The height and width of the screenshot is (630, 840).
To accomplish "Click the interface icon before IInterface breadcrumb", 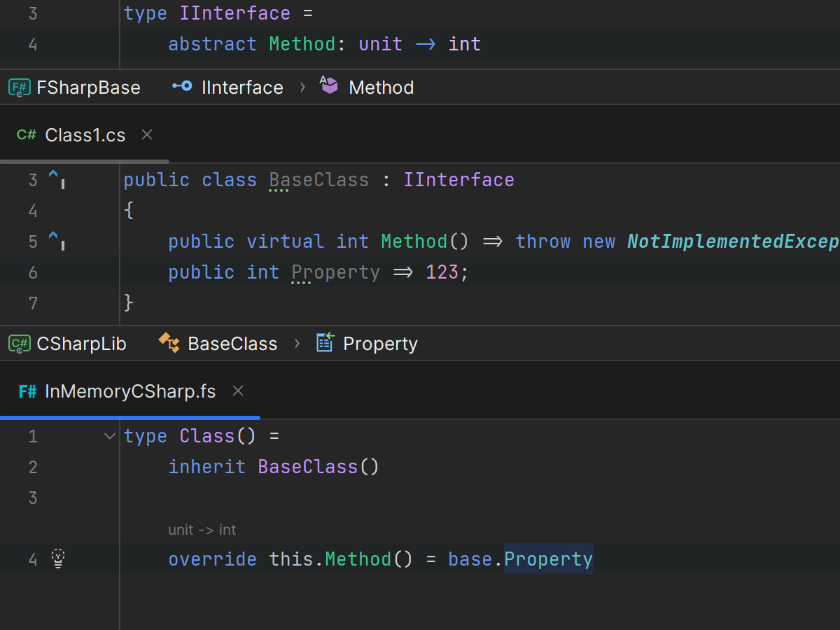I will tap(183, 87).
